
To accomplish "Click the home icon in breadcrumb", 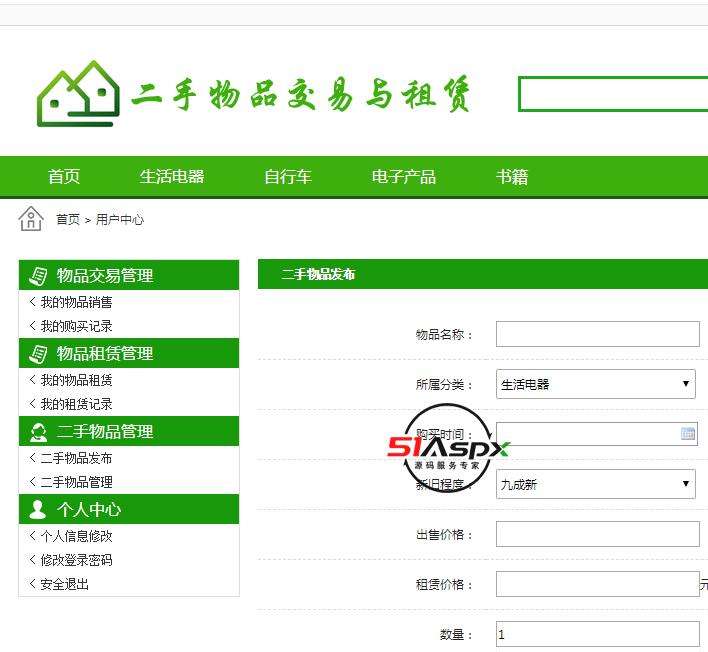I will click(31, 219).
